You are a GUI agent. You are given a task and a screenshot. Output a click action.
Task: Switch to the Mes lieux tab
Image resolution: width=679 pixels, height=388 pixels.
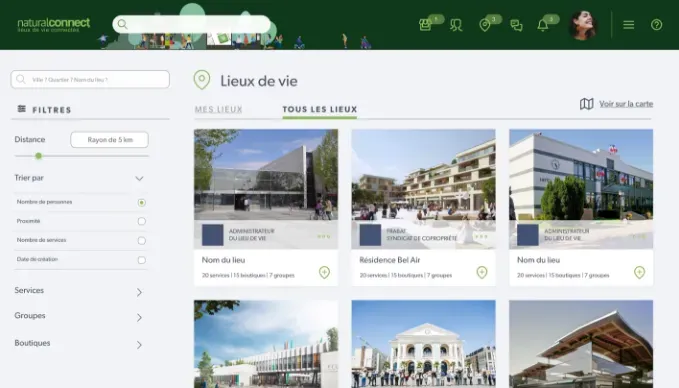[x=219, y=110]
